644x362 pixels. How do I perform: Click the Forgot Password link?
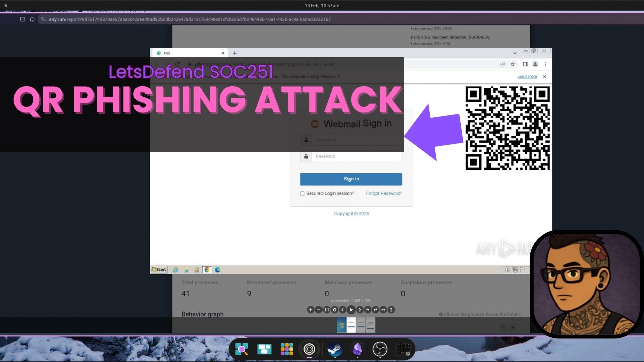click(384, 193)
